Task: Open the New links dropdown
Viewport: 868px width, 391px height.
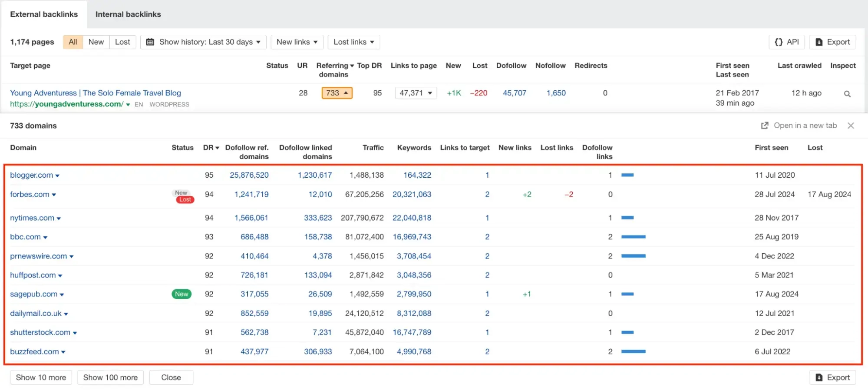Action: click(297, 42)
